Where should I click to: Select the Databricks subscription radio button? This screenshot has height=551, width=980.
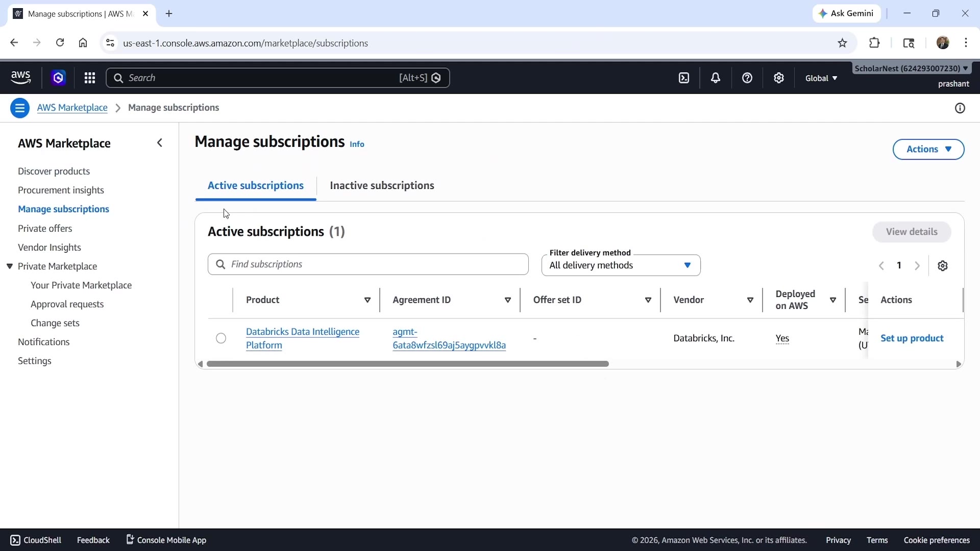click(221, 338)
